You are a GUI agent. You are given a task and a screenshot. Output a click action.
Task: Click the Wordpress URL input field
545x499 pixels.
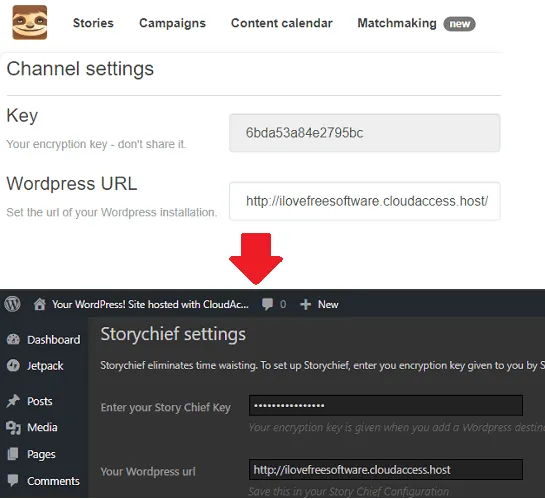pyautogui.click(x=365, y=201)
